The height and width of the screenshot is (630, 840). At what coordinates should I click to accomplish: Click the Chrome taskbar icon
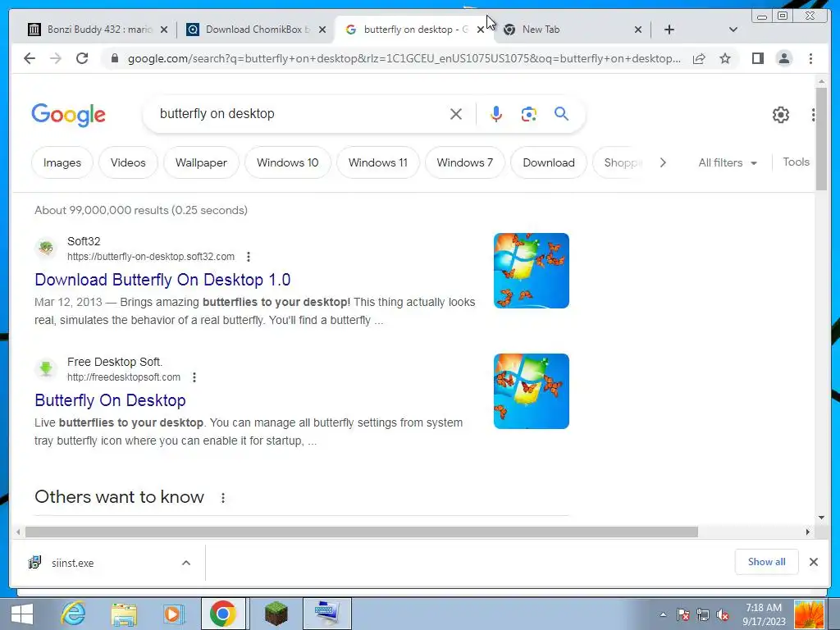tap(223, 614)
